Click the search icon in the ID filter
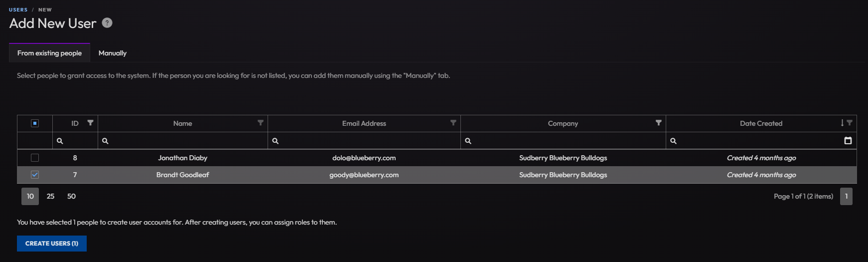The image size is (868, 262). coord(60,141)
